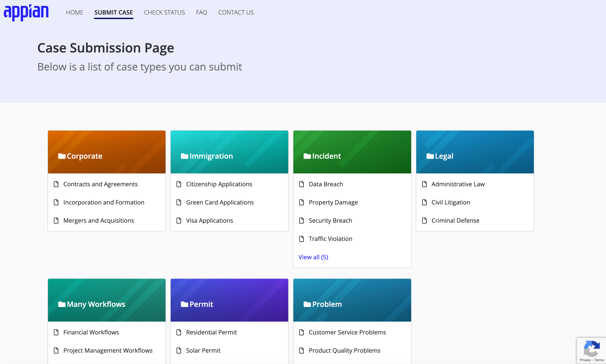Click document icon beside Civil Litigation
The height and width of the screenshot is (364, 606).
coord(424,202)
